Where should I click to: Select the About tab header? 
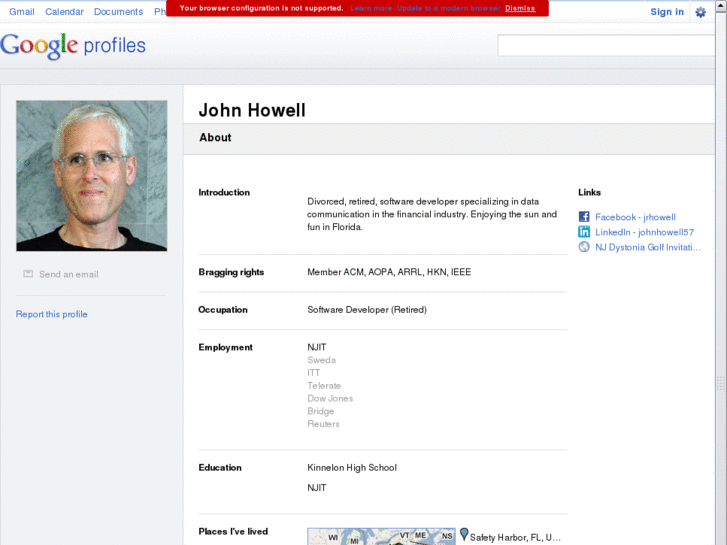[215, 138]
